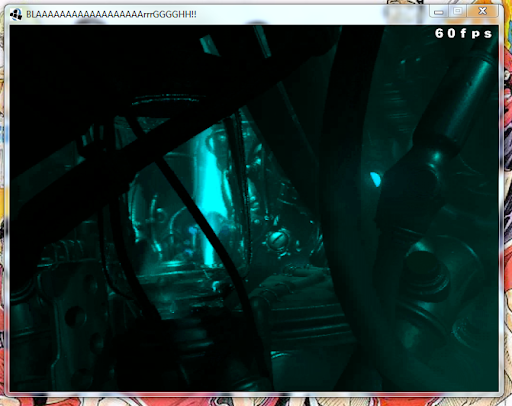Click the round hole in the left metal plate
Image resolution: width=512 pixels, height=406 pixels.
[76, 315]
